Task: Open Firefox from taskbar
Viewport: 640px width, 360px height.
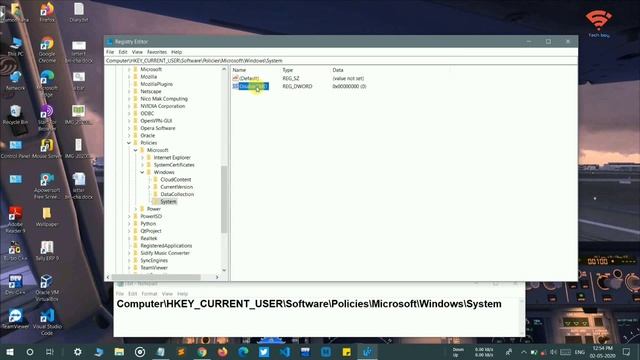Action: click(222, 352)
